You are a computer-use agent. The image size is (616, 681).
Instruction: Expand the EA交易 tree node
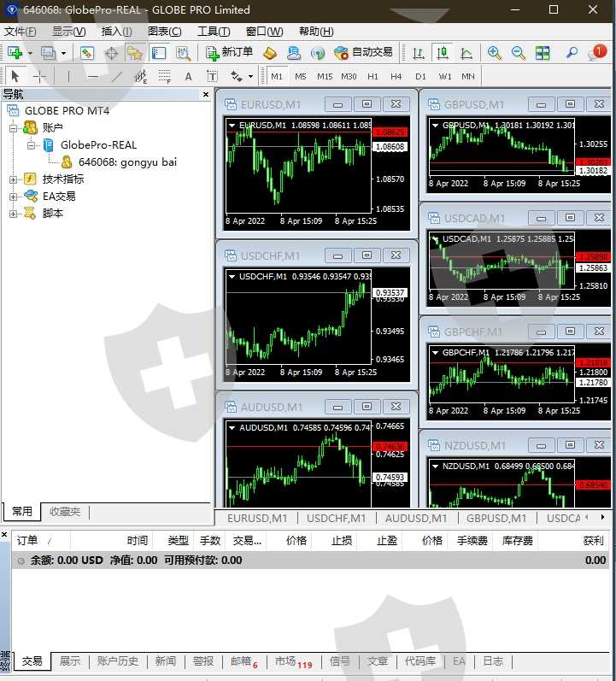14,197
